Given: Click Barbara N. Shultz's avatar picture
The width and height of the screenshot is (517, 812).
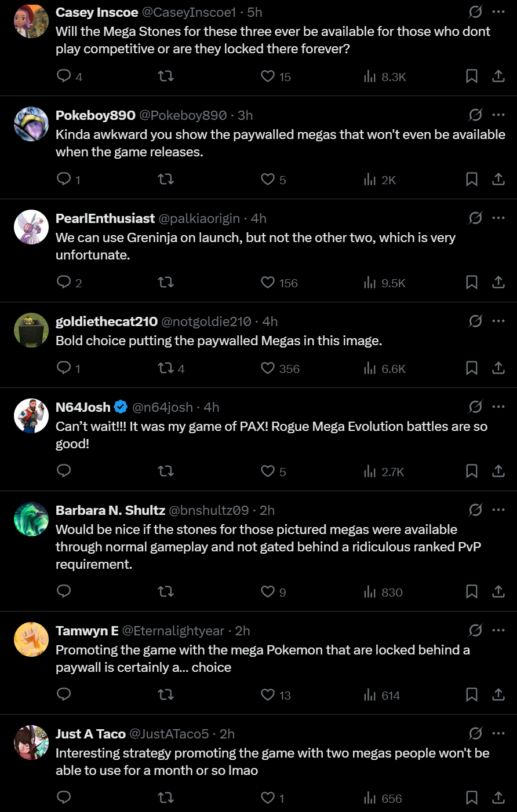Looking at the screenshot, I should coord(31,519).
